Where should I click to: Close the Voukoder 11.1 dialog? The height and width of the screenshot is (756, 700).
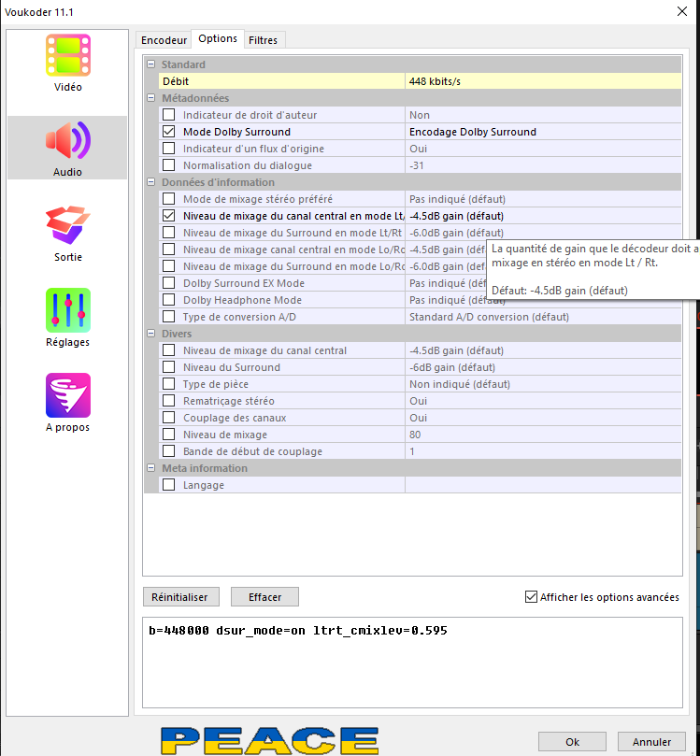[x=681, y=11]
